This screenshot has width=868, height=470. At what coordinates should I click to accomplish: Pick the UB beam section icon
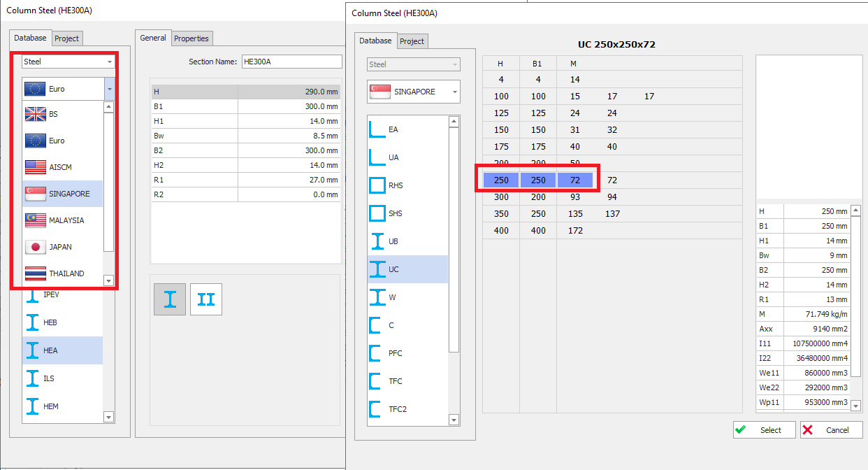[377, 241]
